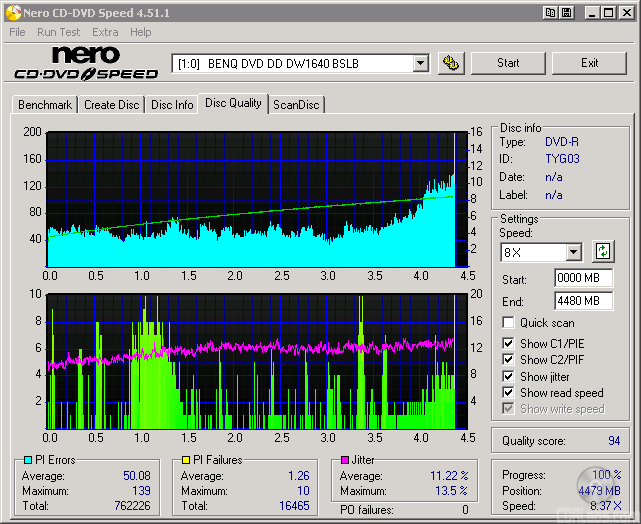Screen dimensions: 641x524
Task: Click the End position field showing 4480 MB
Action: pos(583,300)
